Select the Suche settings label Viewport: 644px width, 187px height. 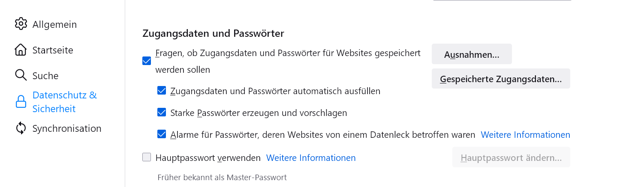[x=45, y=76]
